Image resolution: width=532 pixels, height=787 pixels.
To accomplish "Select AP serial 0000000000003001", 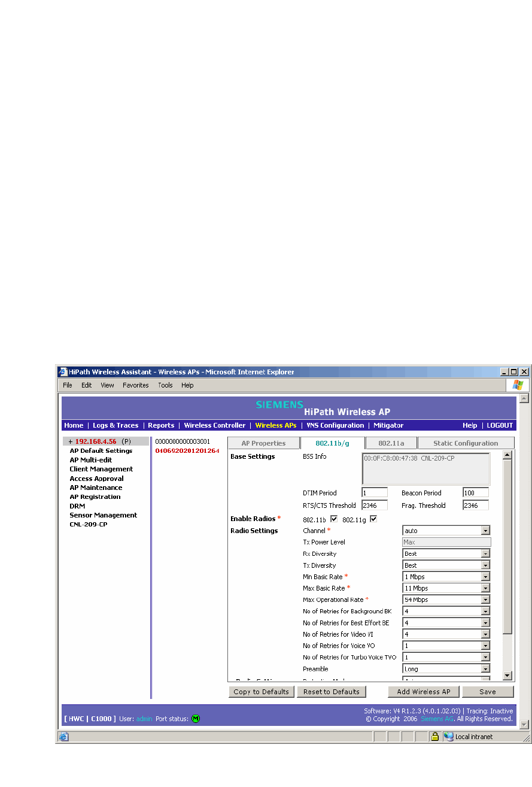I will tap(183, 441).
